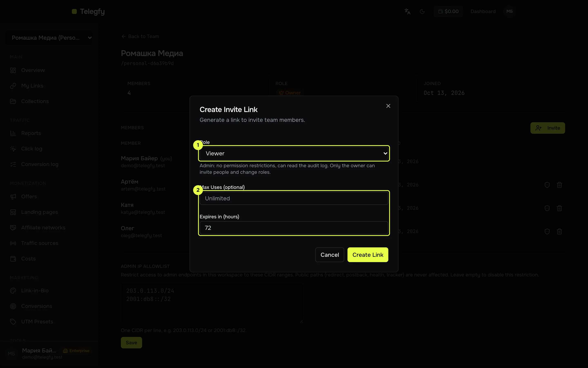Open the Role dropdown showing Viewer

coord(294,153)
